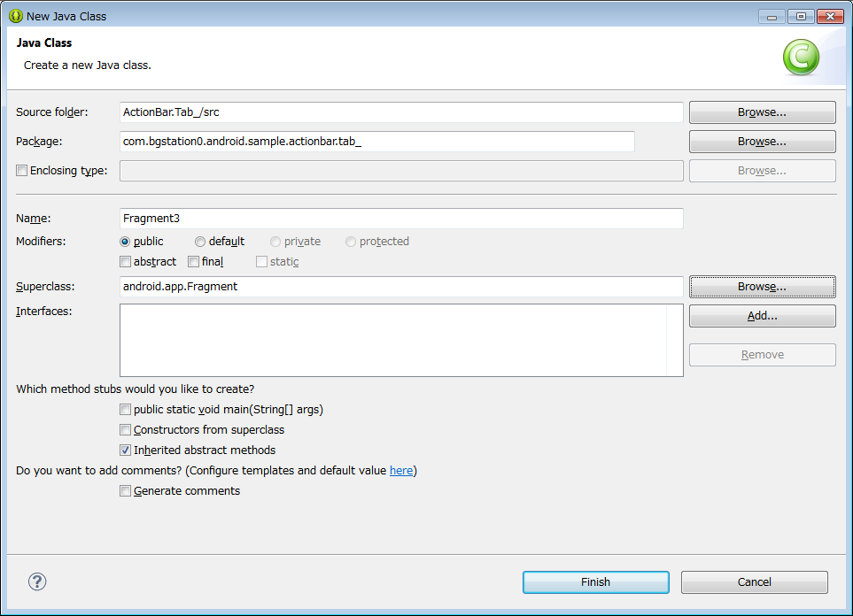Check the abstract modifier checkbox
Image resolution: width=853 pixels, height=616 pixels.
pos(125,261)
